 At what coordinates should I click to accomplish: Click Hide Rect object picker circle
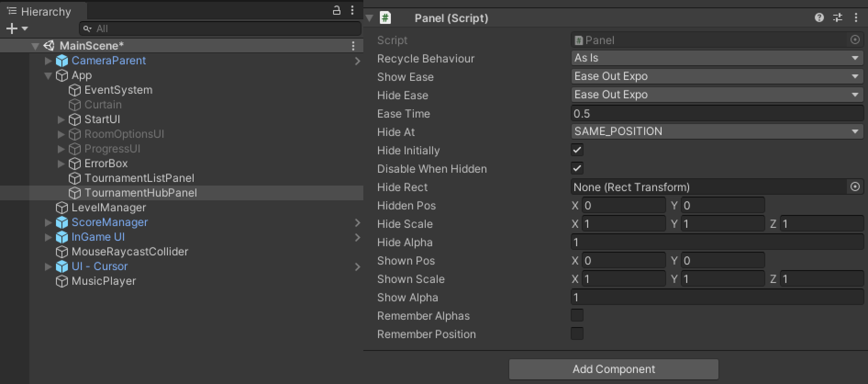855,187
